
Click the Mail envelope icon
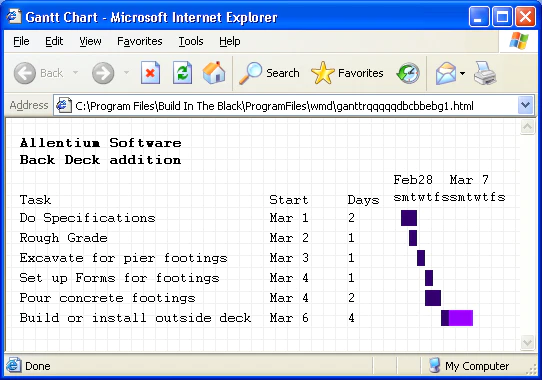point(446,73)
